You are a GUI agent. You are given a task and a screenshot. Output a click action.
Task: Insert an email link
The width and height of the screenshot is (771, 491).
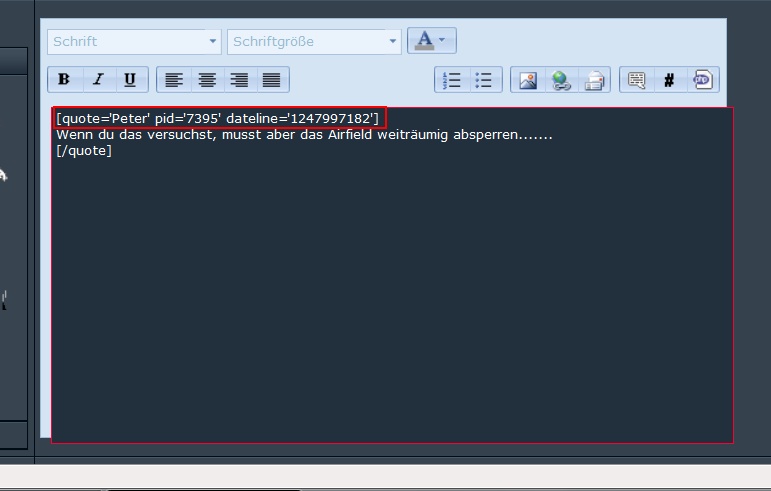(x=593, y=80)
